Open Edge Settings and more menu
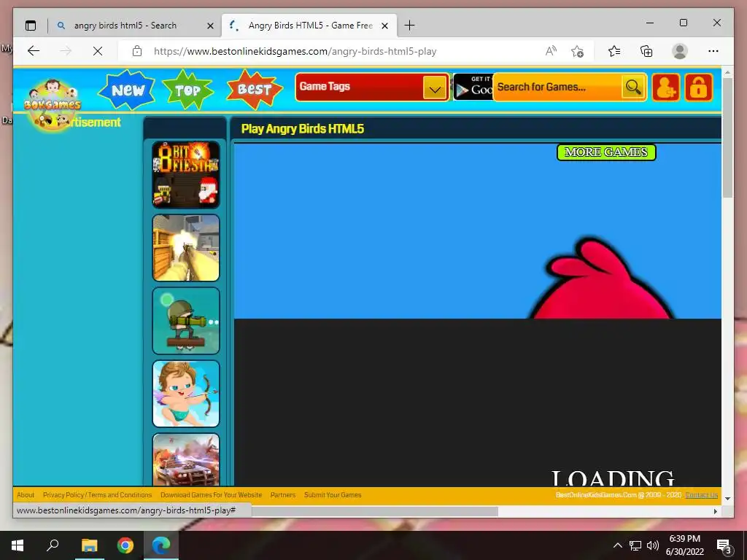 click(x=713, y=51)
